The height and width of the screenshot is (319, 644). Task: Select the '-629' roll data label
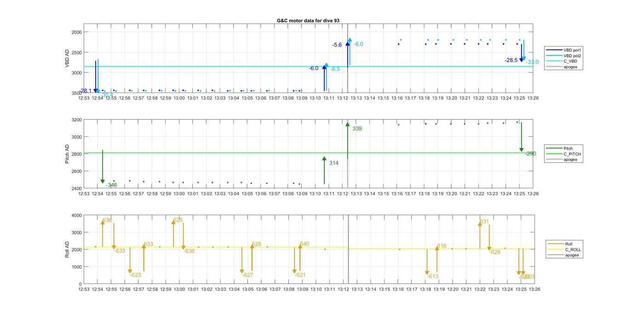[x=494, y=252]
